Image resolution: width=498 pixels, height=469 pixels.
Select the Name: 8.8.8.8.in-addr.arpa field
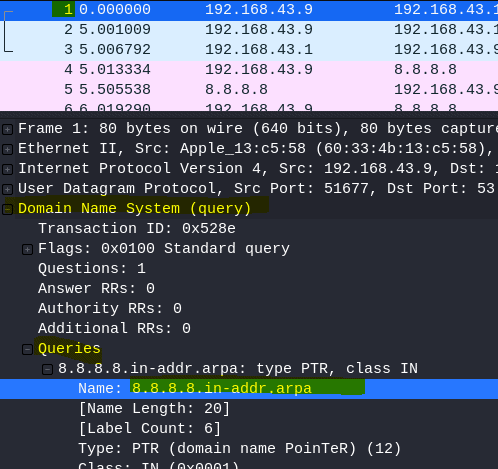coord(249,389)
